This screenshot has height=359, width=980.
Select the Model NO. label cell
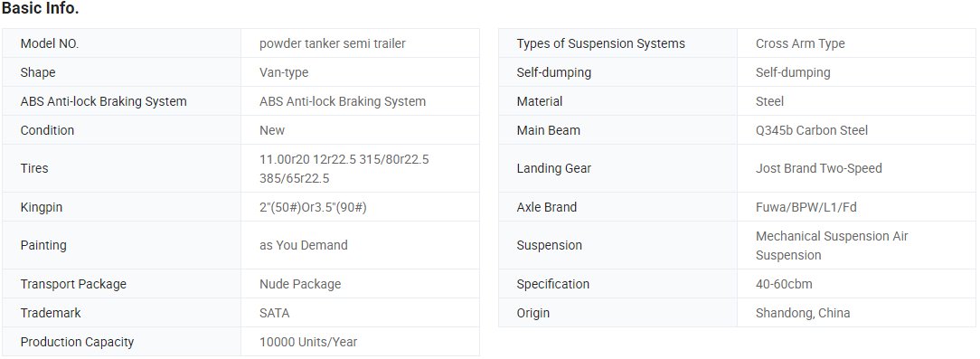121,43
